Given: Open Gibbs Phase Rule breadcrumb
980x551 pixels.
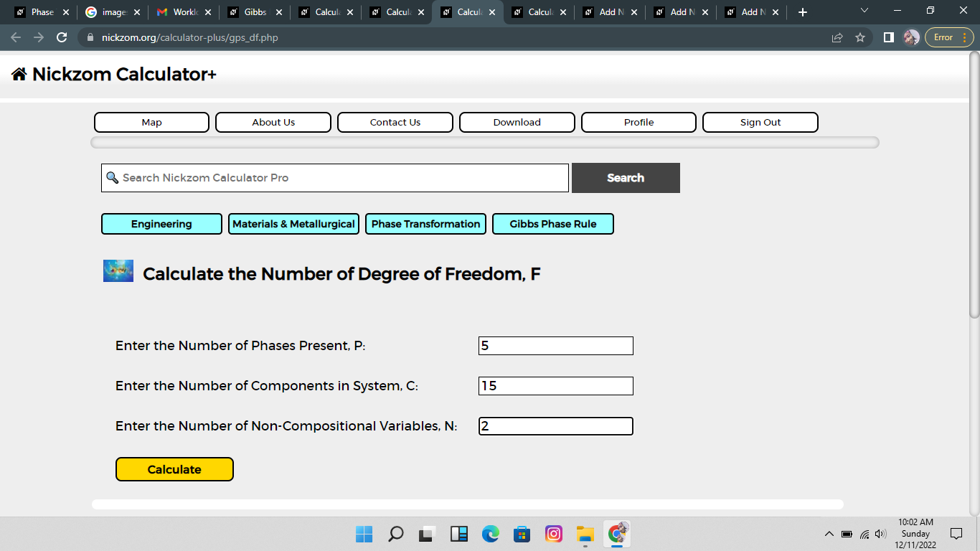Looking at the screenshot, I should 553,224.
